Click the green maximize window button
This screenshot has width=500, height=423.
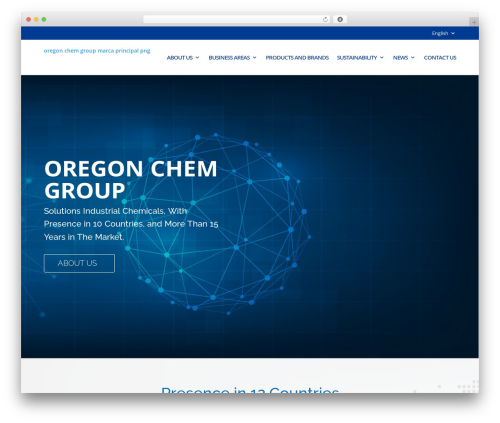click(44, 20)
